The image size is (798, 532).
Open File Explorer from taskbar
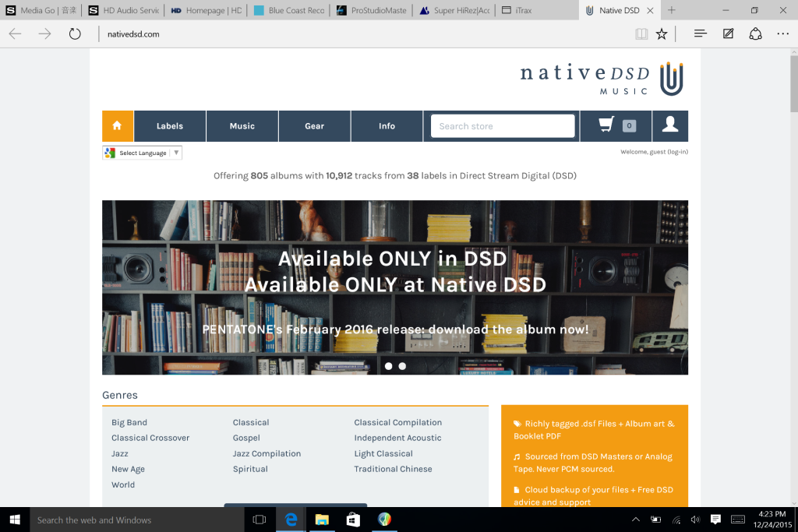click(322, 520)
